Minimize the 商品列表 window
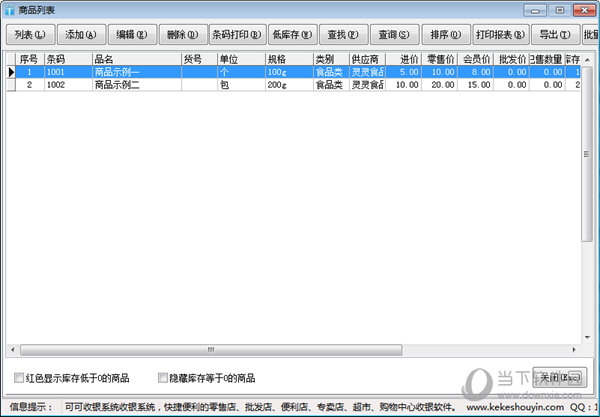The height and width of the screenshot is (417, 600). point(535,11)
